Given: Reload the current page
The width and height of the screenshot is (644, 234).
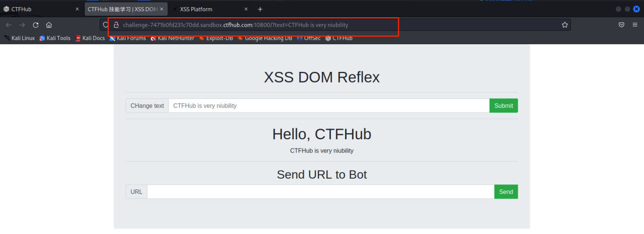Looking at the screenshot, I should pyautogui.click(x=36, y=25).
